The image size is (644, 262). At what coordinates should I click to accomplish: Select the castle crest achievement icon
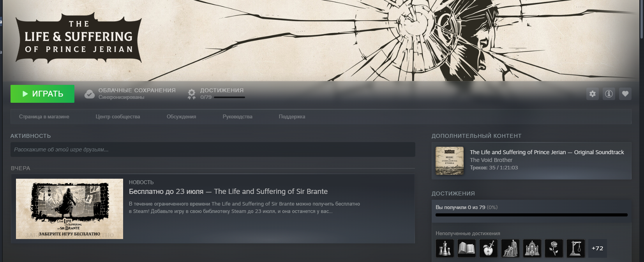point(532,248)
